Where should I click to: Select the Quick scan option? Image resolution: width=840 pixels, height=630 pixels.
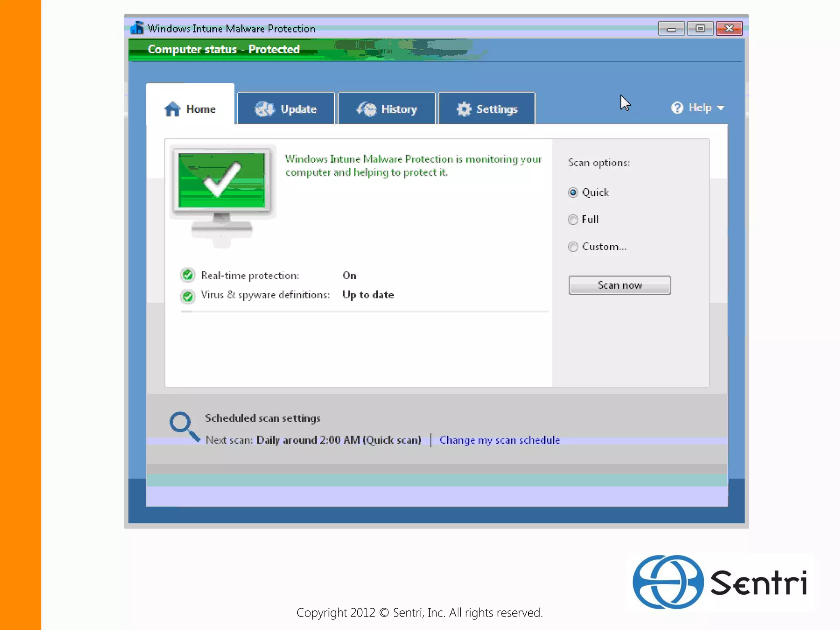573,192
